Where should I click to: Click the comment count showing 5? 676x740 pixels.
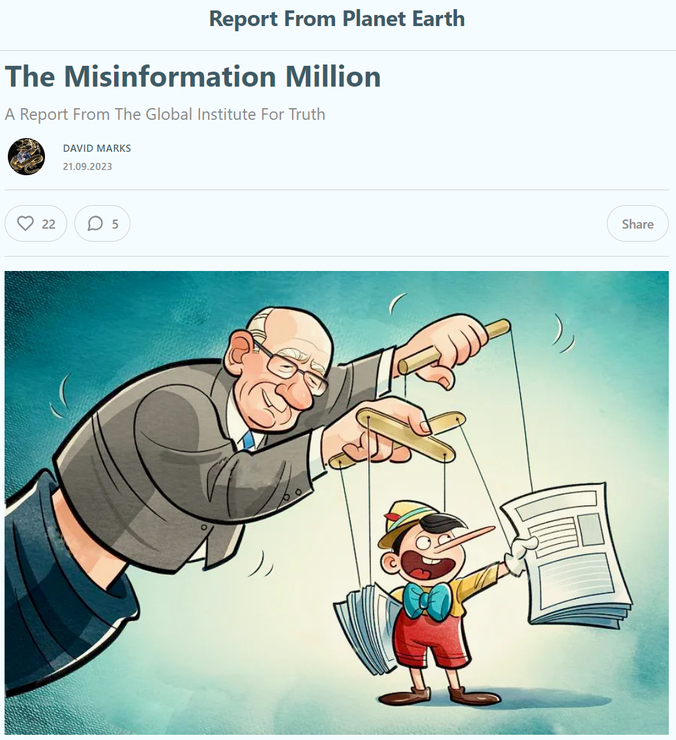[115, 224]
